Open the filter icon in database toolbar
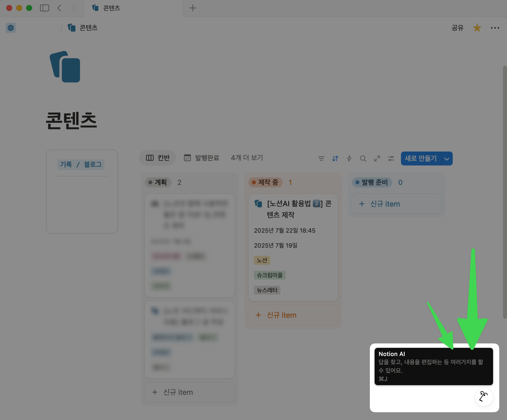507x420 pixels. coord(321,158)
